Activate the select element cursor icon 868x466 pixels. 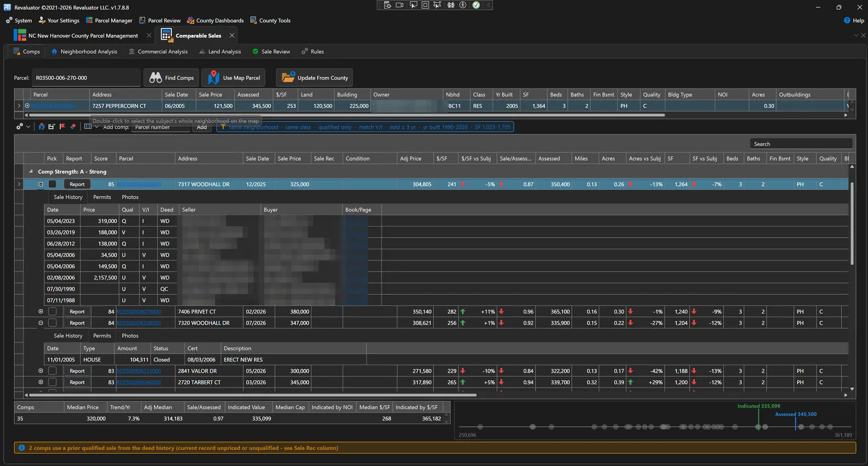tap(413, 5)
